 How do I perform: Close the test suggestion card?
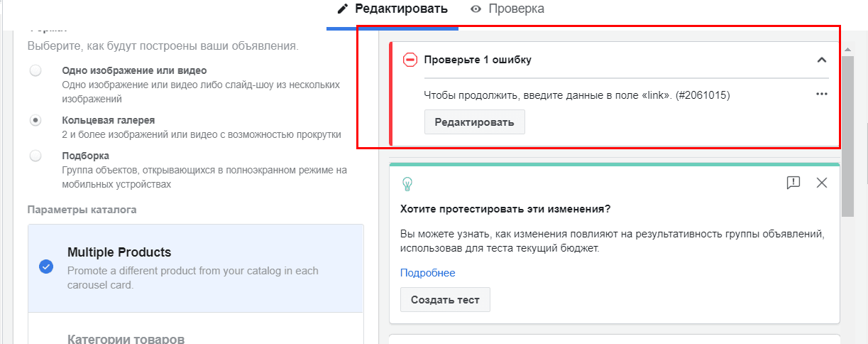(x=822, y=183)
